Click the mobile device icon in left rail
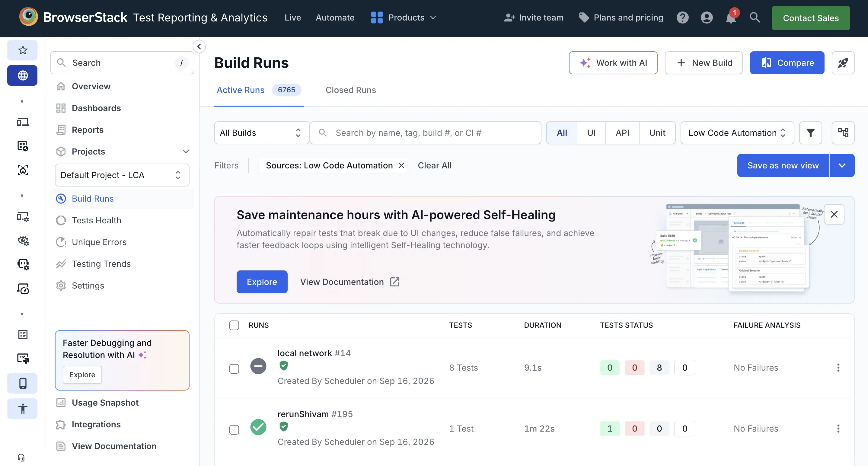The height and width of the screenshot is (466, 868). point(23,383)
